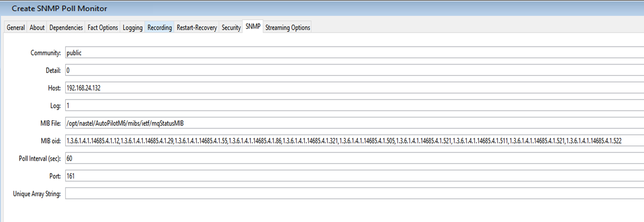This screenshot has height=222, width=644.
Task: Click the Community field containing public
Action: pyautogui.click(x=354, y=53)
